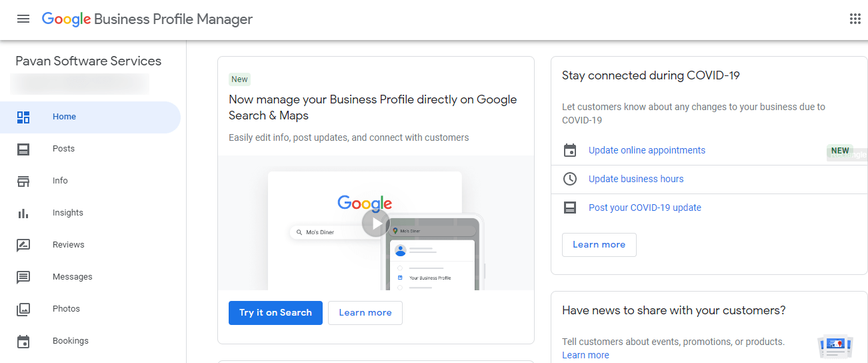
Task: Click the Try it on Search button
Action: pos(275,313)
